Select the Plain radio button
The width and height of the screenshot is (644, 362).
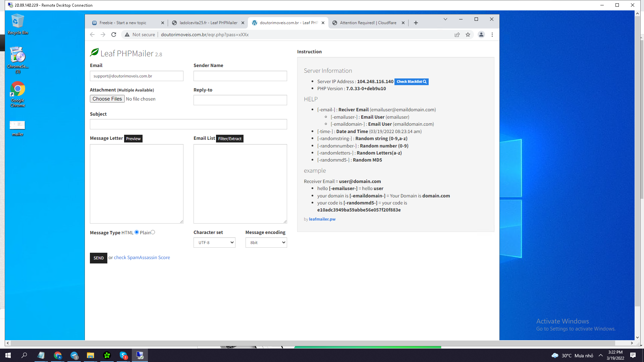(x=153, y=232)
